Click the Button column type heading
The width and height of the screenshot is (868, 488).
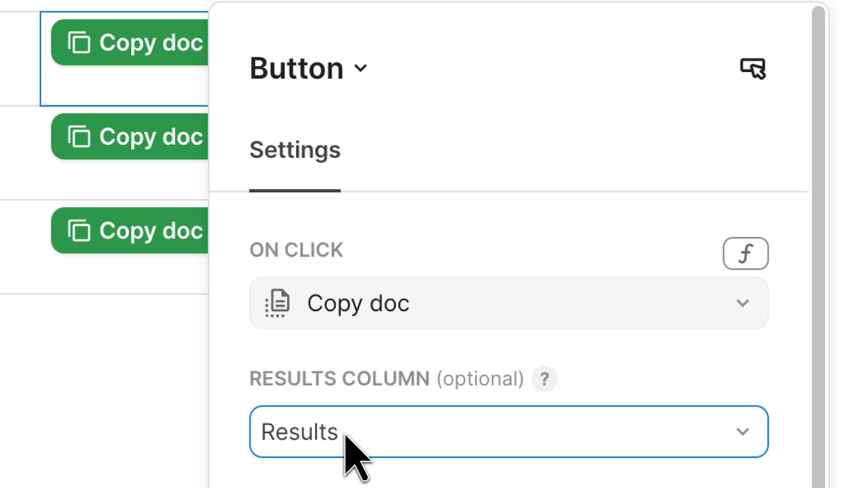pyautogui.click(x=296, y=68)
